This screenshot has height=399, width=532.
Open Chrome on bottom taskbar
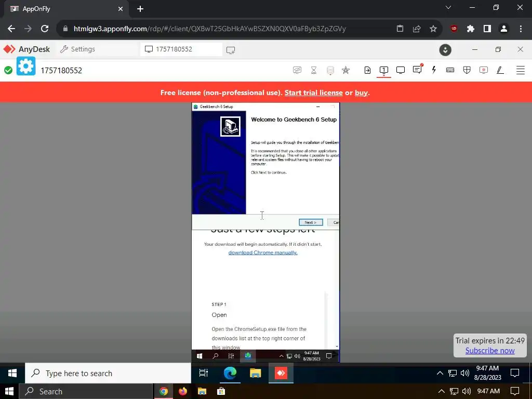click(164, 392)
